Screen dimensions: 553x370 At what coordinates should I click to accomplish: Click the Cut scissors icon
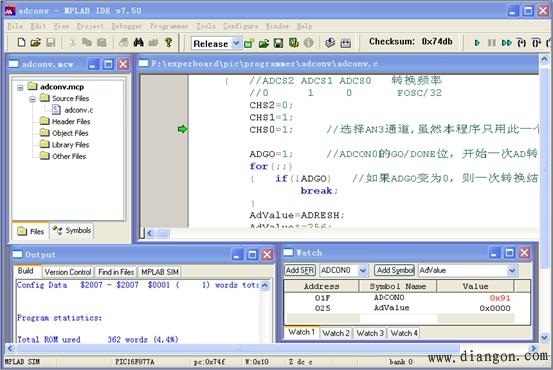coord(72,43)
